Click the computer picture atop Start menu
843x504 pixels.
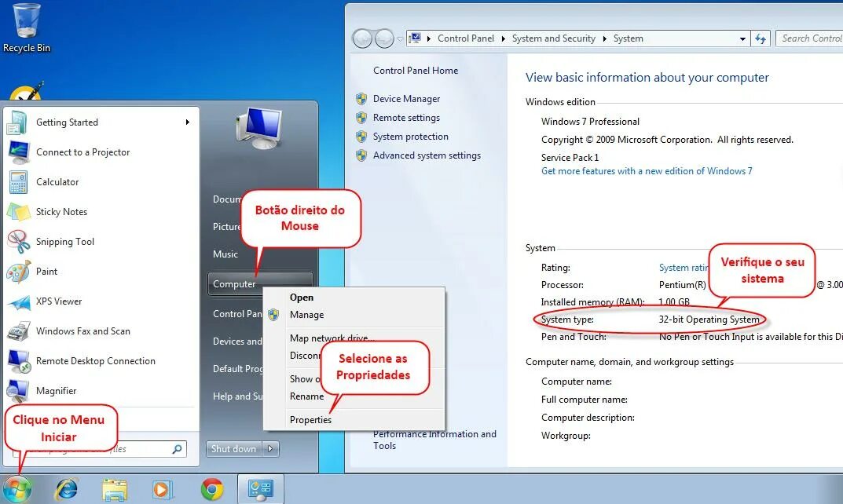coord(259,129)
